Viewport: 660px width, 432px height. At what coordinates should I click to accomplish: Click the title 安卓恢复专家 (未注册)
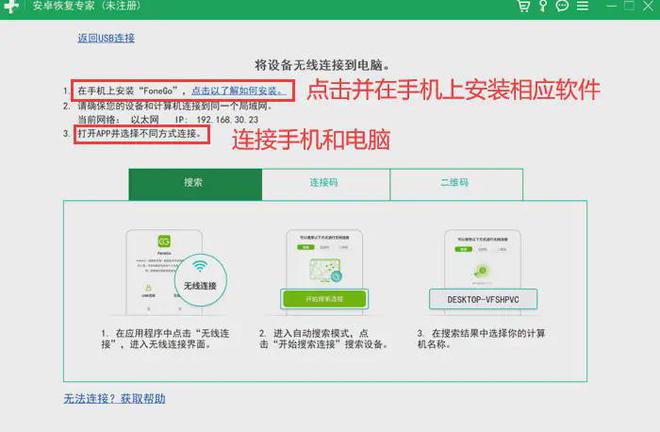[x=87, y=6]
